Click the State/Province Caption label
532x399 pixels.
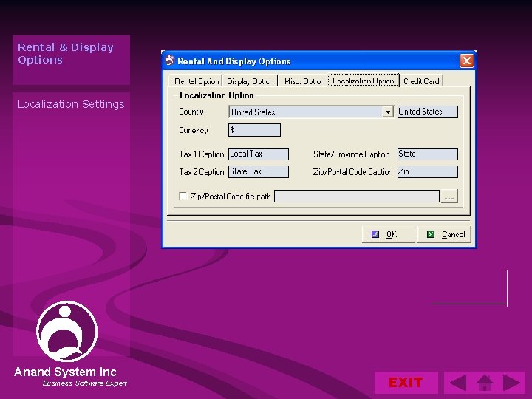[x=352, y=154]
